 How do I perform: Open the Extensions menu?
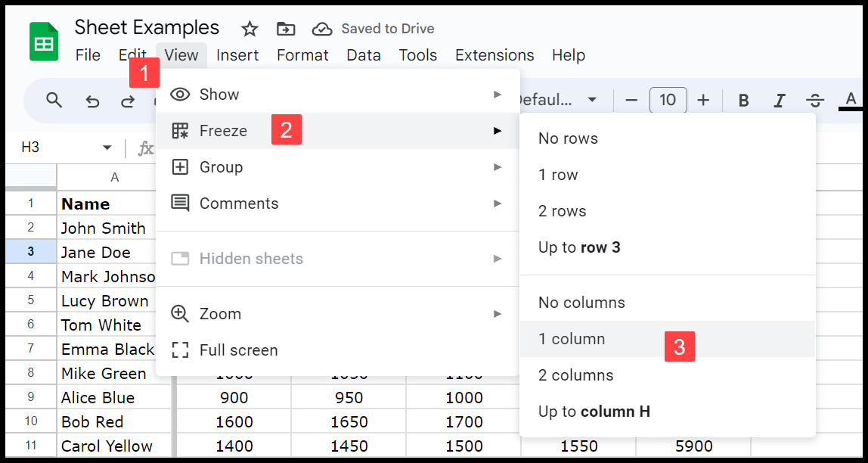494,55
